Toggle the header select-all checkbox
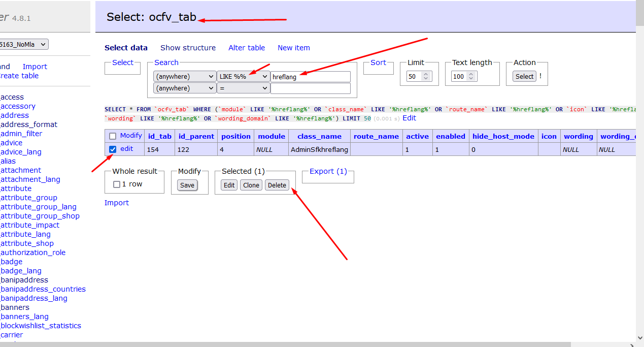The width and height of the screenshot is (644, 347). (x=113, y=136)
